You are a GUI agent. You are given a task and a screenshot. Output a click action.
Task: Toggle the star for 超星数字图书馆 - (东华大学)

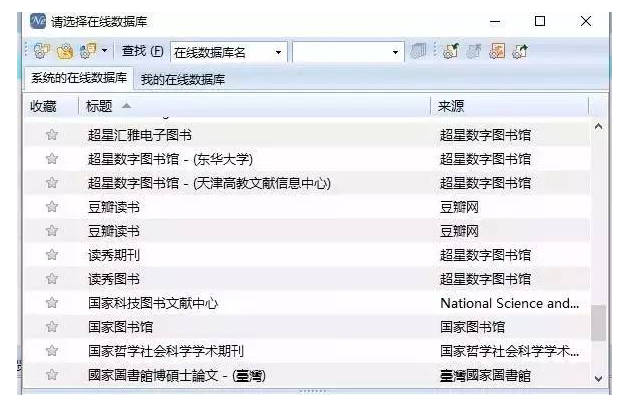52,159
